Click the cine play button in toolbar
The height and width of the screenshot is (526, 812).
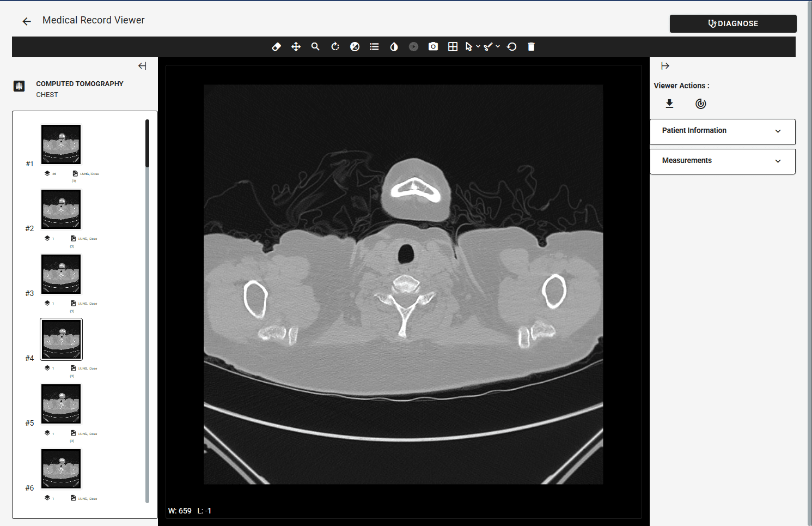click(x=413, y=47)
